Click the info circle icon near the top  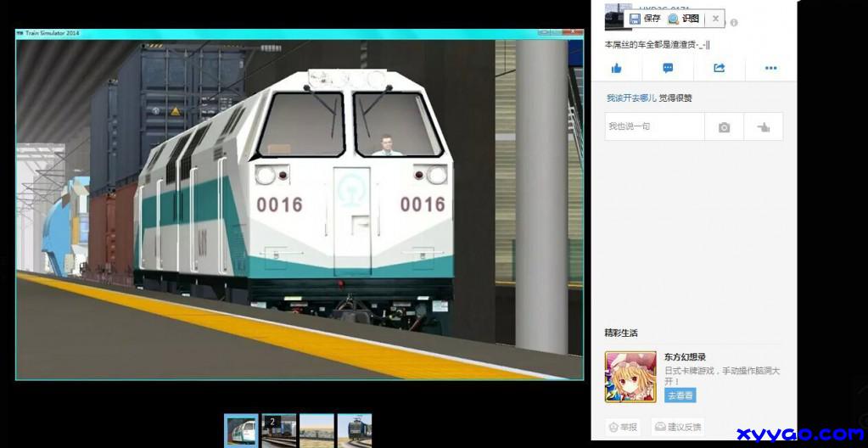pyautogui.click(x=734, y=23)
